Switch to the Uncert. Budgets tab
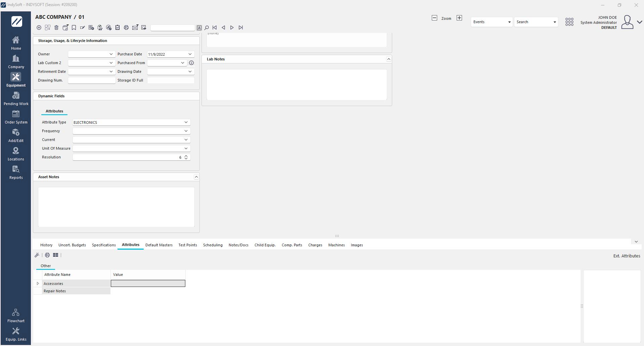 pos(72,245)
